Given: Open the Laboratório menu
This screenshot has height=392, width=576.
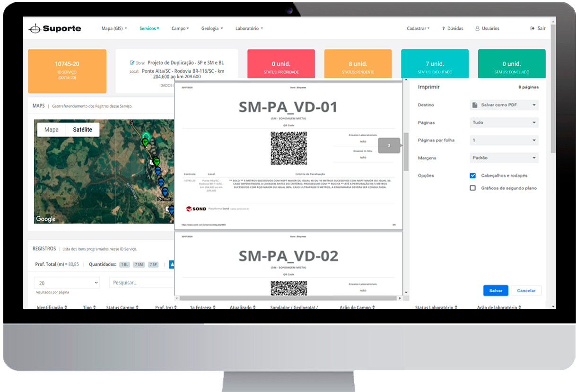Looking at the screenshot, I should coord(249,28).
